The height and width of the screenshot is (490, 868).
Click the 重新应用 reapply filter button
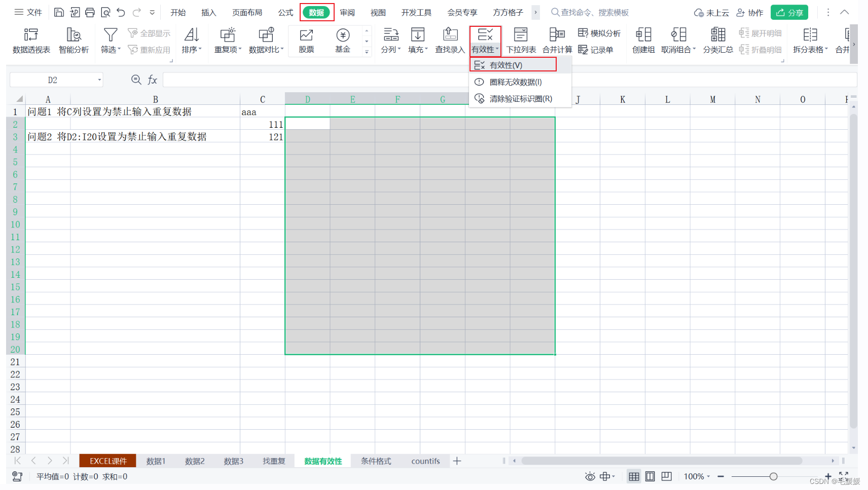(149, 50)
